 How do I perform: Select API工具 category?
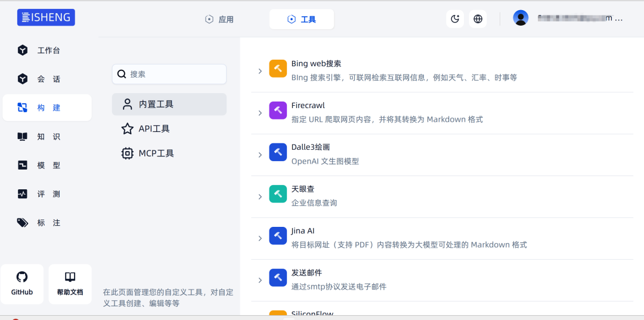(x=169, y=129)
